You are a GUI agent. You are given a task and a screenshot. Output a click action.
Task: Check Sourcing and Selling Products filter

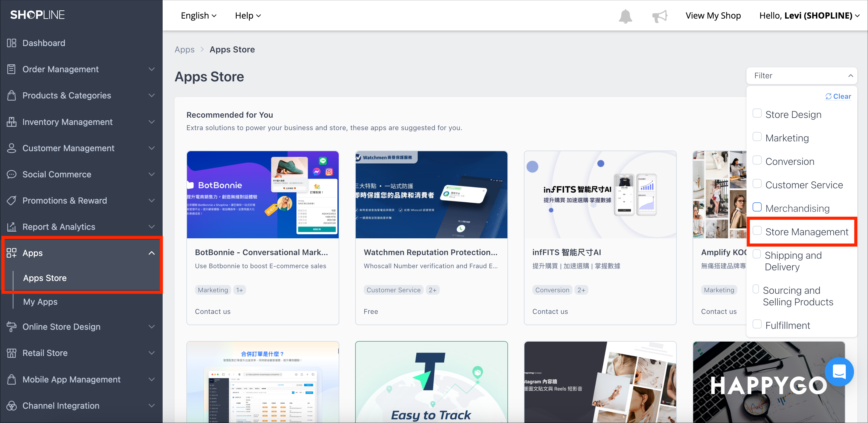coord(755,289)
